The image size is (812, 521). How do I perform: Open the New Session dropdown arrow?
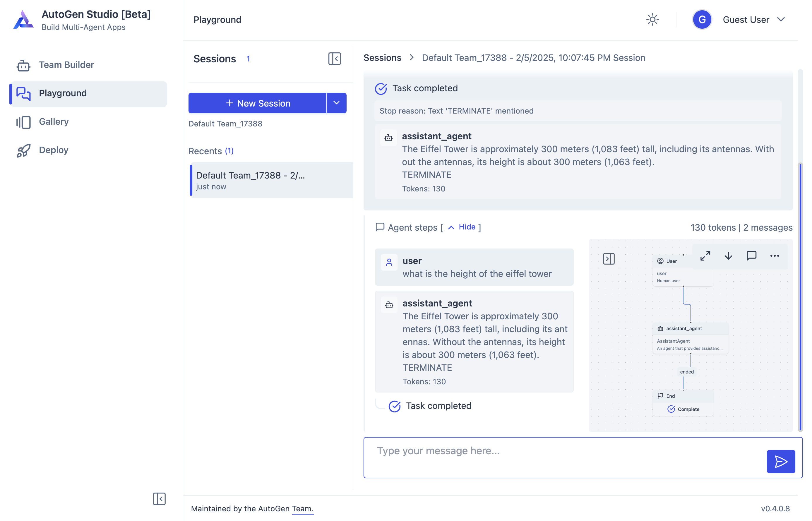[336, 103]
